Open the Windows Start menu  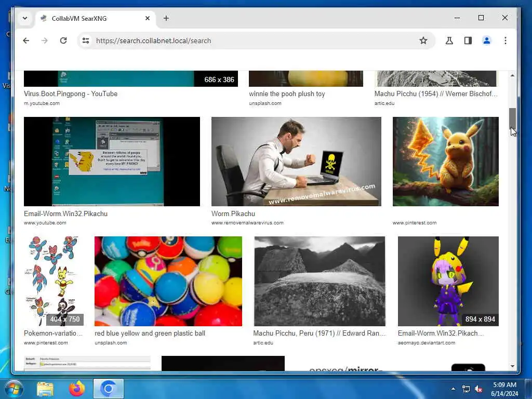13,389
